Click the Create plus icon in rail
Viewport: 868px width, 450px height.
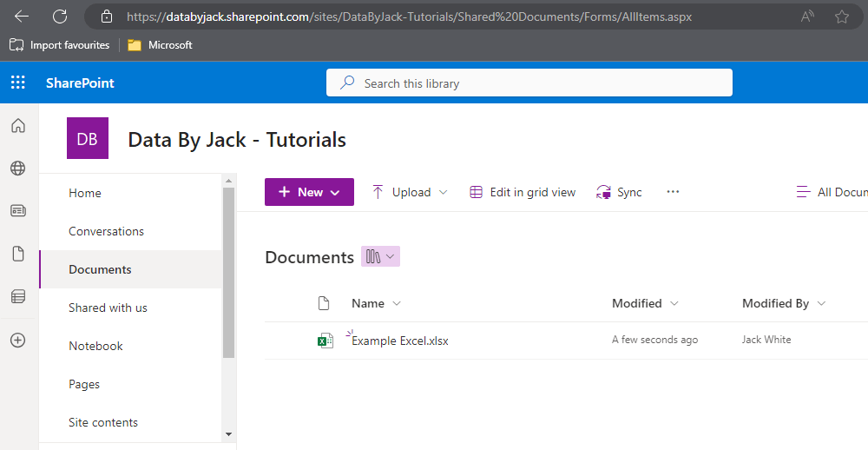17,340
